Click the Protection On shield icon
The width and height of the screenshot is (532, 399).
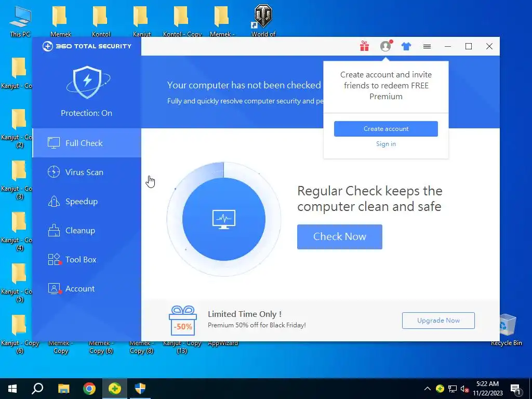click(x=87, y=83)
